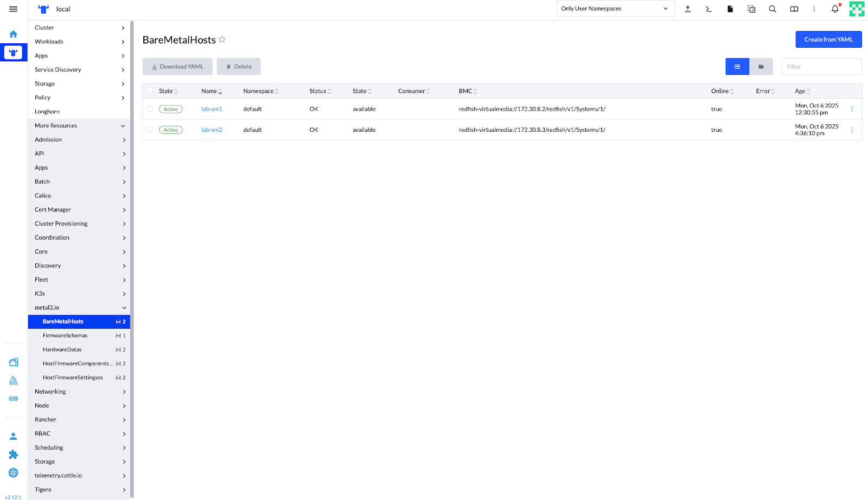The height and width of the screenshot is (500, 868).
Task: Open the kubectl shell icon in header
Action: pyautogui.click(x=709, y=9)
